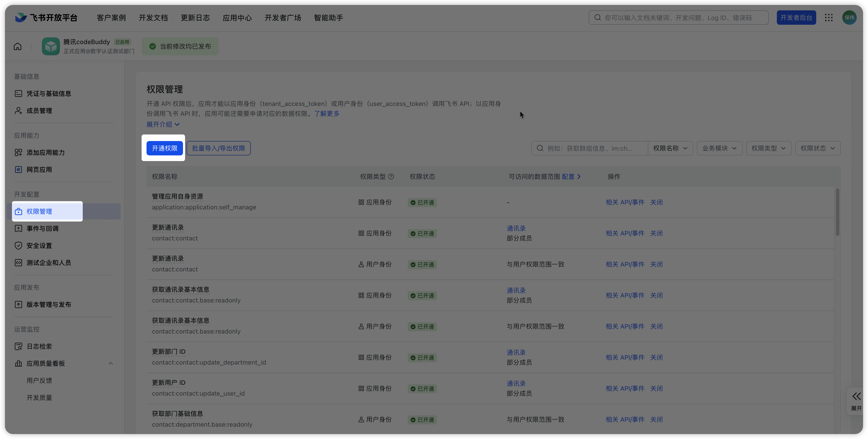Click the 腾讯codeBuddy app cube icon
The height and width of the screenshot is (439, 868).
click(51, 47)
